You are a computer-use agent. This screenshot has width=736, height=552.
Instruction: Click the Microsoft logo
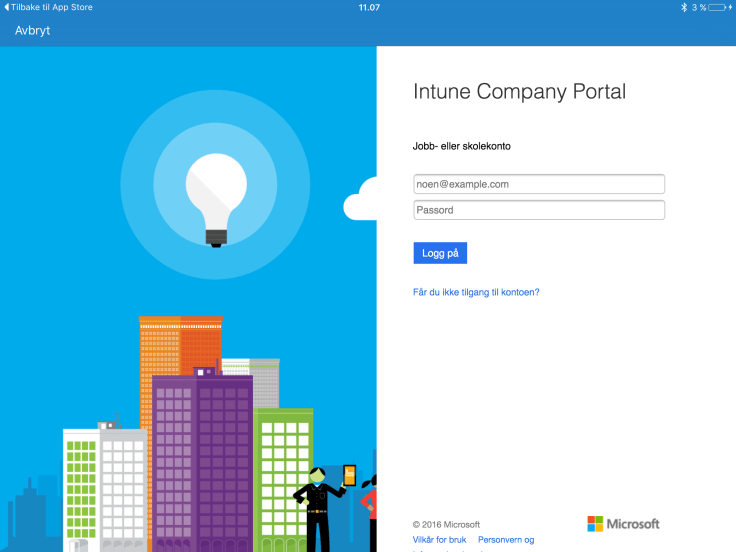pyautogui.click(x=623, y=524)
